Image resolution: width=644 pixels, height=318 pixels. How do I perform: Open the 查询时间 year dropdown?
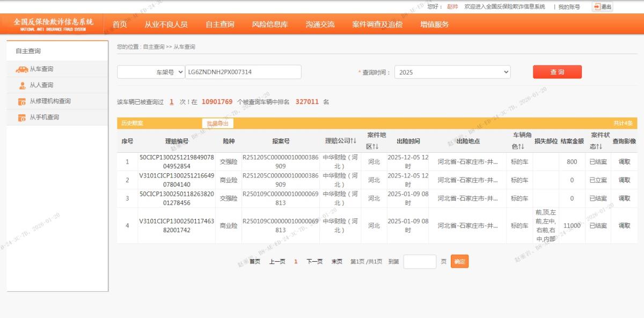coord(452,72)
